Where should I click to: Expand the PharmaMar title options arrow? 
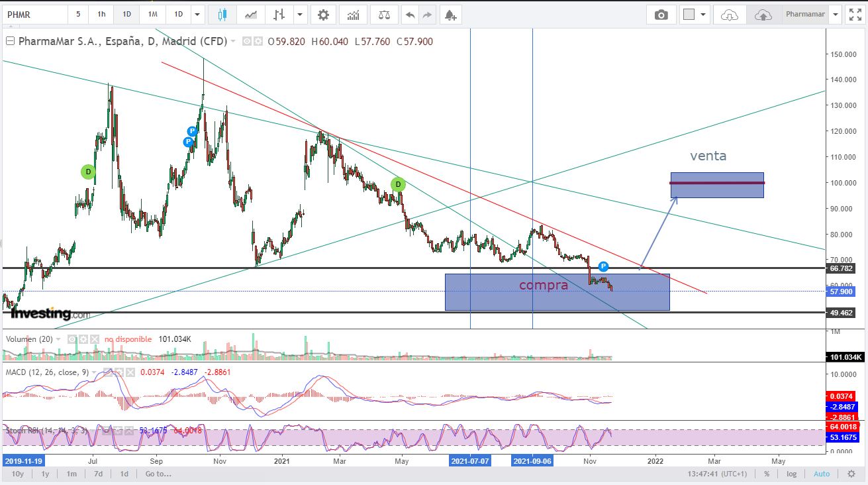(x=233, y=41)
